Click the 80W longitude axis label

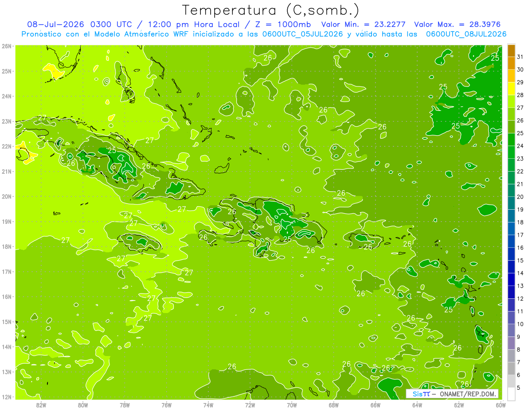pyautogui.click(x=83, y=405)
